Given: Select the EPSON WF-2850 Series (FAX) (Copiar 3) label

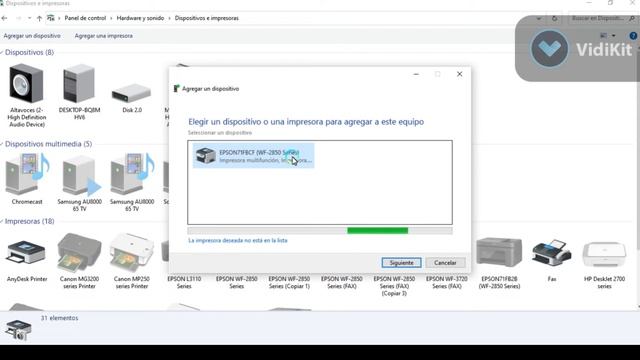Looking at the screenshot, I should coord(394,286).
